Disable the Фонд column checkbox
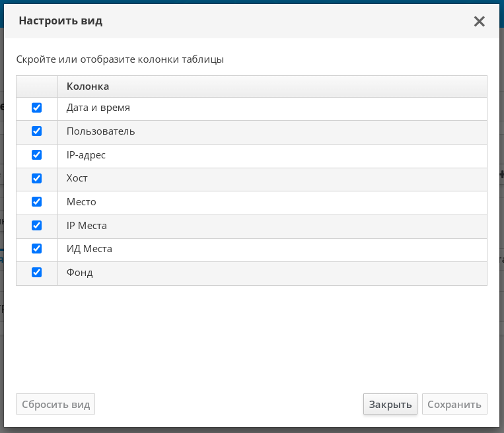This screenshot has width=504, height=433. (x=37, y=273)
